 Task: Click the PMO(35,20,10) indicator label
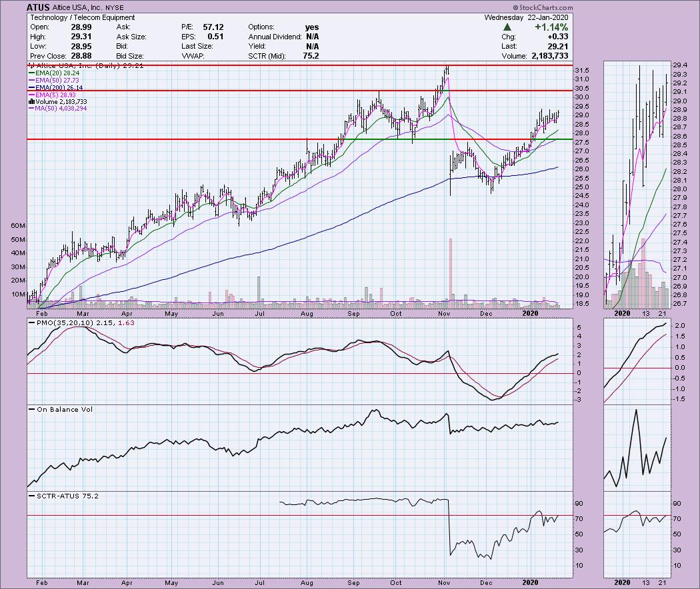point(81,322)
